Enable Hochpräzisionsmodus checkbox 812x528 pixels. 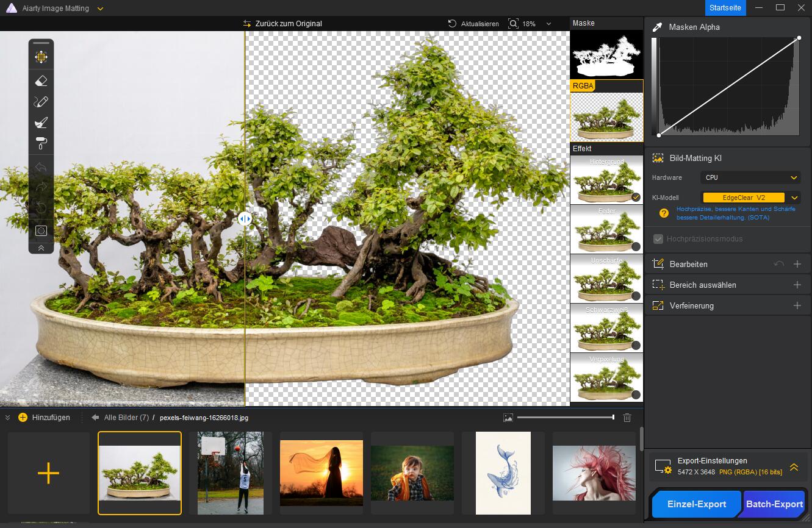pyautogui.click(x=658, y=239)
